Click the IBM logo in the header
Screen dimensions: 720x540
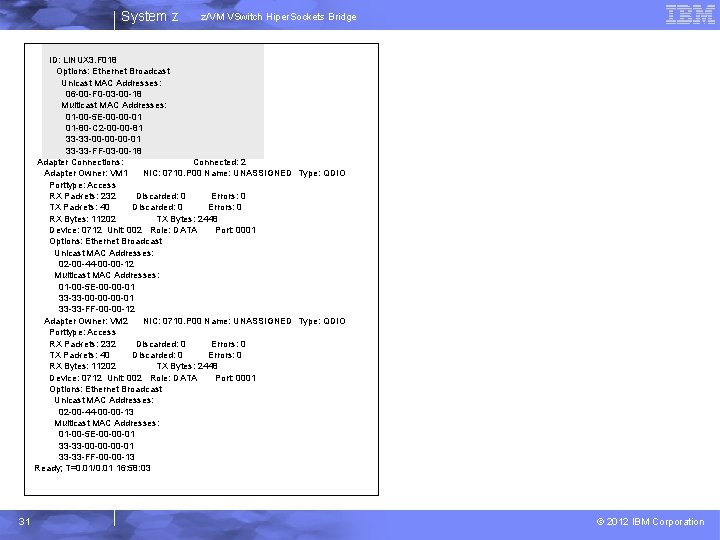pos(690,15)
